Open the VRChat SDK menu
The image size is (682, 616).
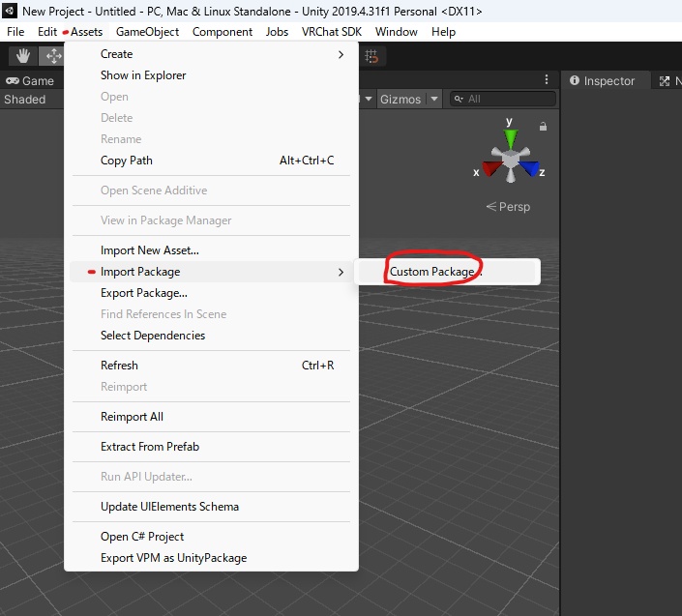332,32
